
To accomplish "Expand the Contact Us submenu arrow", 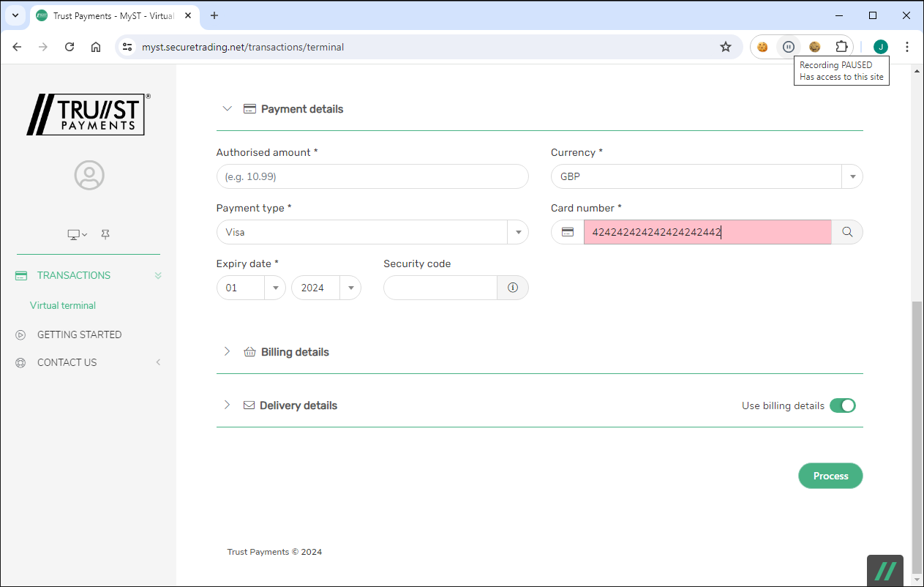I will [158, 362].
